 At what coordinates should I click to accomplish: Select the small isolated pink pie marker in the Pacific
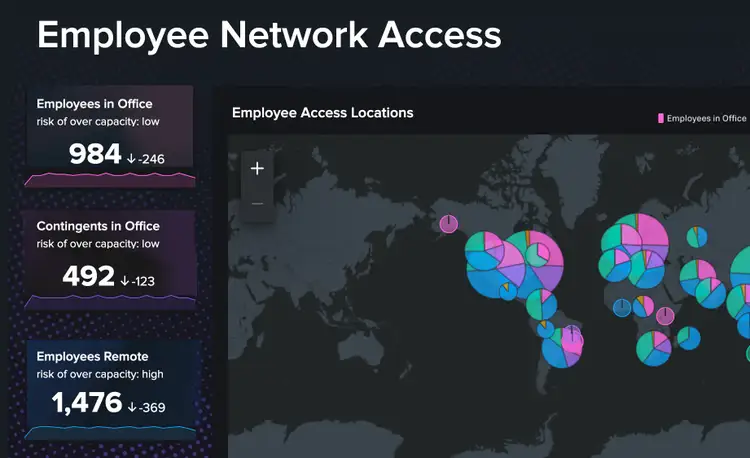point(449,223)
